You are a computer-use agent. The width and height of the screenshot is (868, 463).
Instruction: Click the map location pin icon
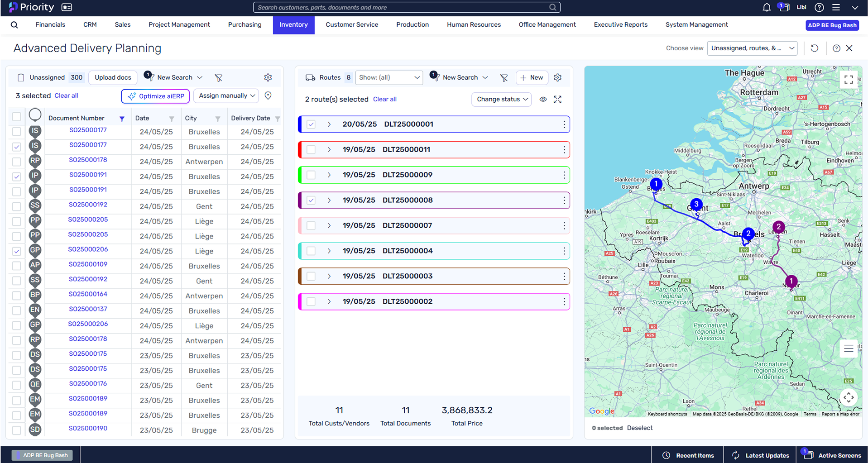(x=268, y=96)
